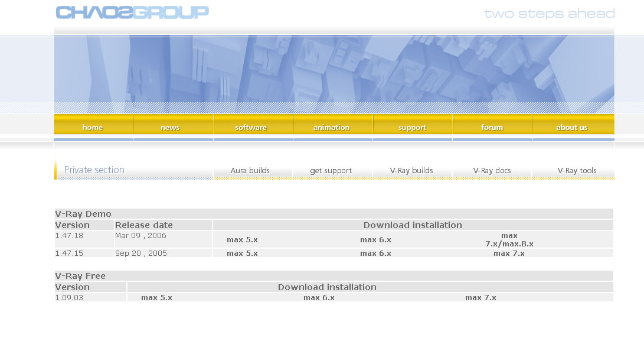The width and height of the screenshot is (644, 338).
Task: Go to the news section
Action: coord(174,125)
